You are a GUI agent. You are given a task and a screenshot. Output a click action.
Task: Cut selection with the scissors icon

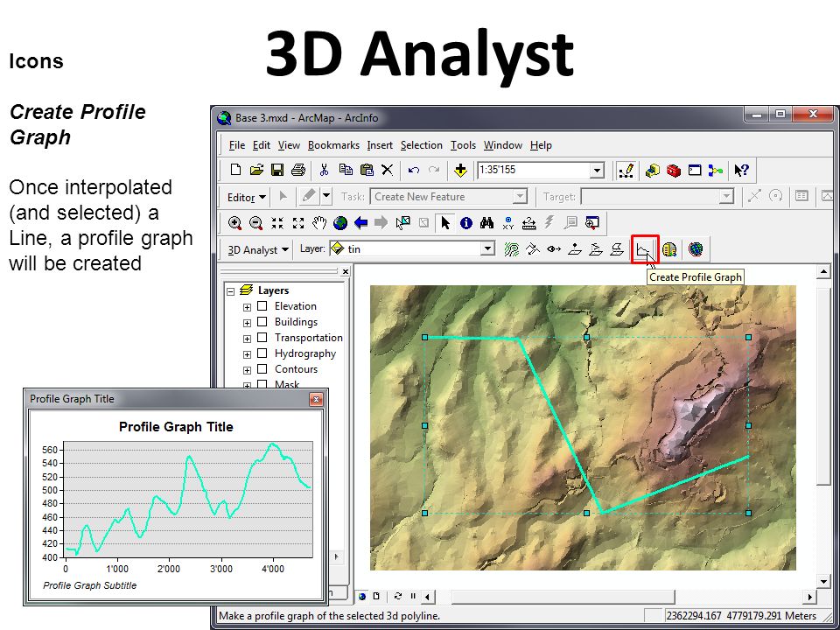tap(324, 171)
